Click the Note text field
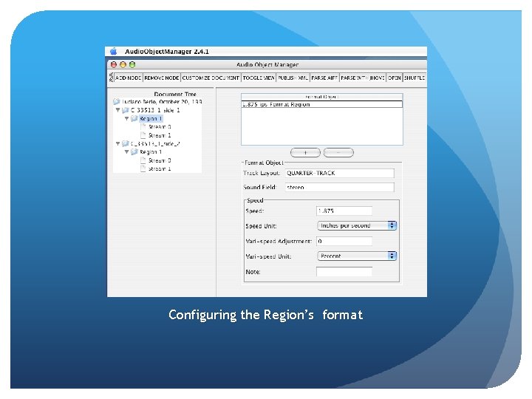The image size is (532, 399). 344,271
